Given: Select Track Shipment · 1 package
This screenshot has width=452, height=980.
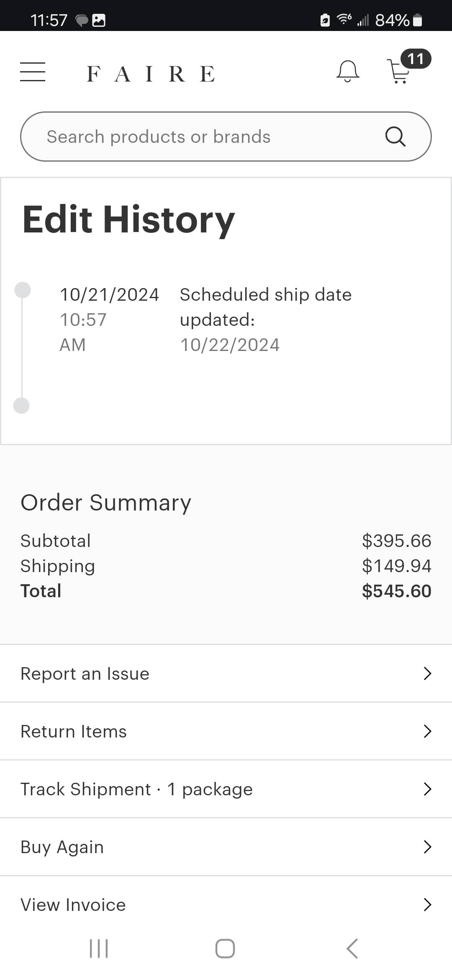Looking at the screenshot, I should pyautogui.click(x=136, y=789).
